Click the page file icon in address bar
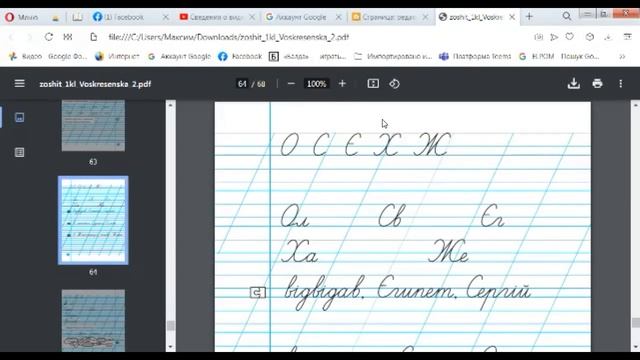This screenshot has width=640, height=360. click(x=93, y=37)
